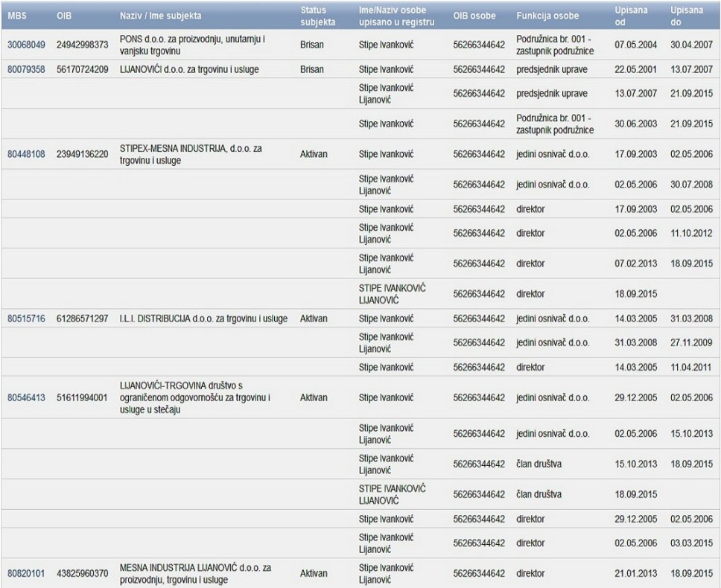The image size is (721, 588).
Task: Click the 'Naziv / Ime subjekta' header
Action: pos(160,16)
